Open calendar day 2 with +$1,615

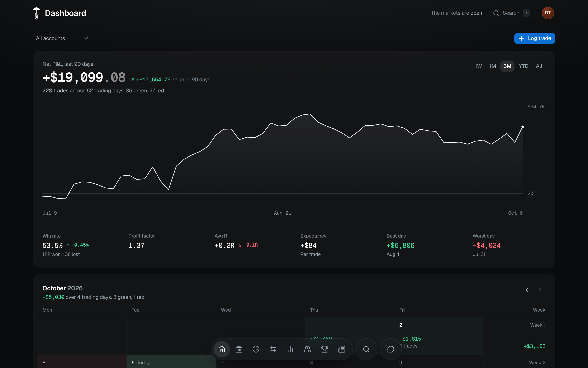[x=439, y=336]
